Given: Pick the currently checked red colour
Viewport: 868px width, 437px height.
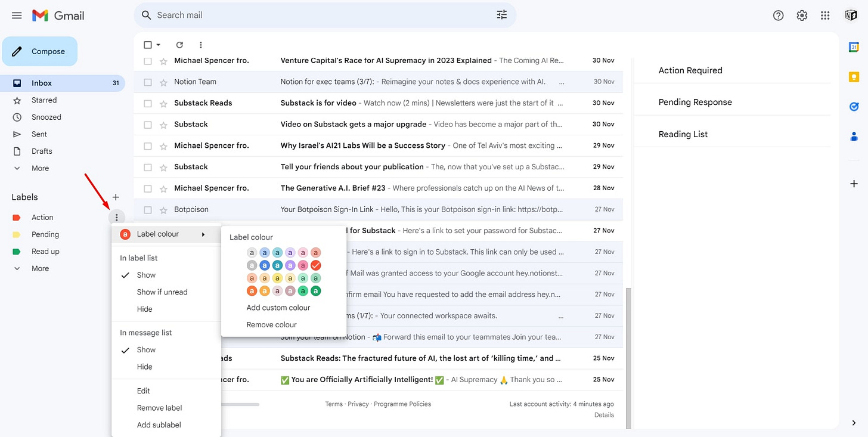Looking at the screenshot, I should (316, 265).
